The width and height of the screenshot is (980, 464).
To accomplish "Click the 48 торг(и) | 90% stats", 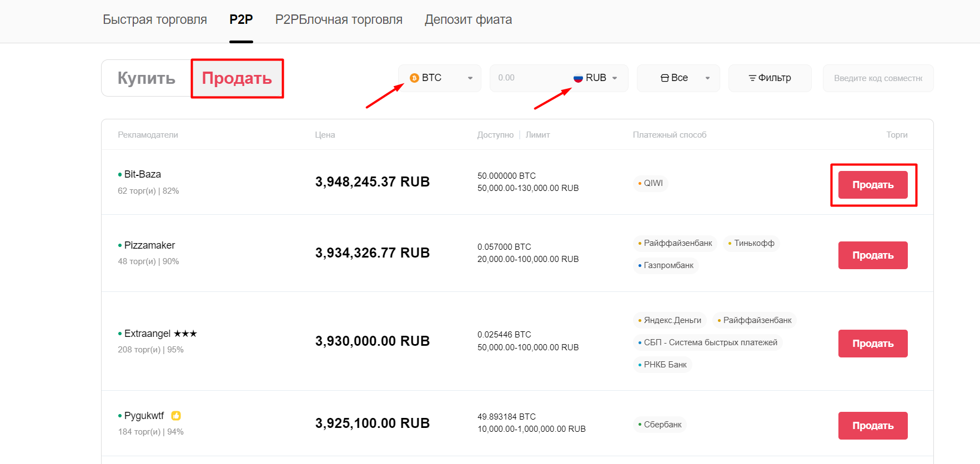I will click(148, 261).
